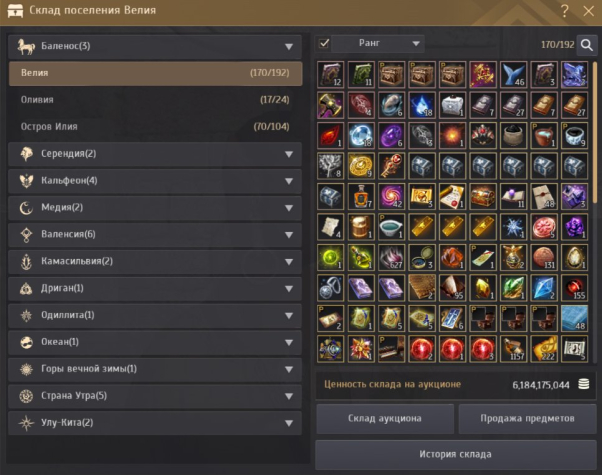Click the item grid vertical scrollbar
602x475 pixels.
click(x=595, y=131)
